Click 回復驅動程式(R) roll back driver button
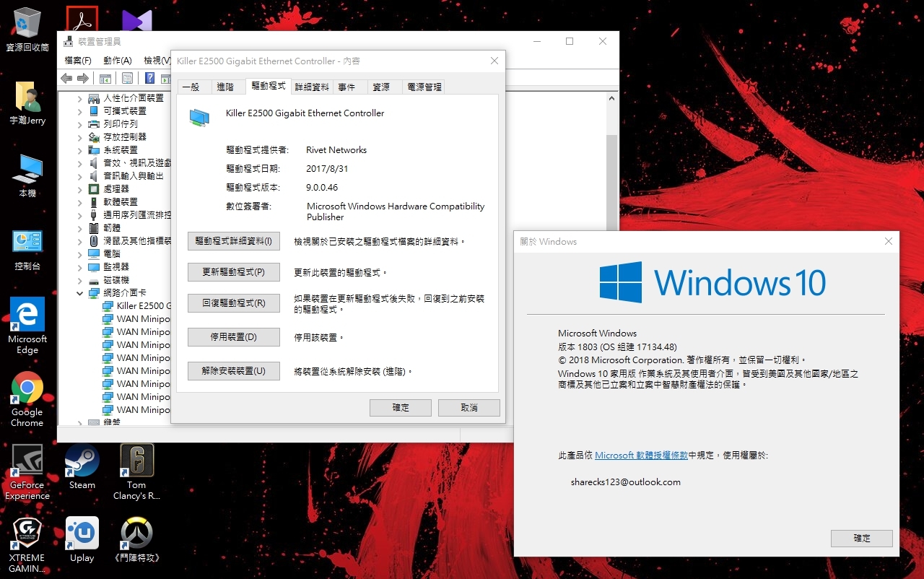 tap(234, 303)
